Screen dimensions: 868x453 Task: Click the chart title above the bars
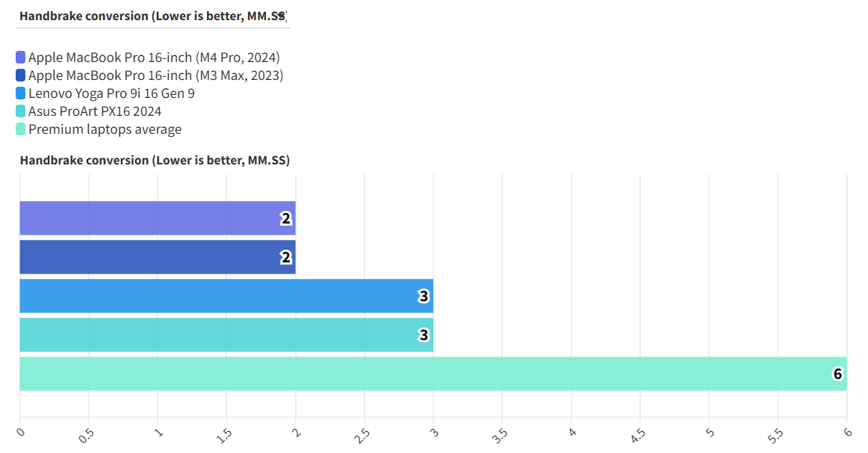click(155, 160)
